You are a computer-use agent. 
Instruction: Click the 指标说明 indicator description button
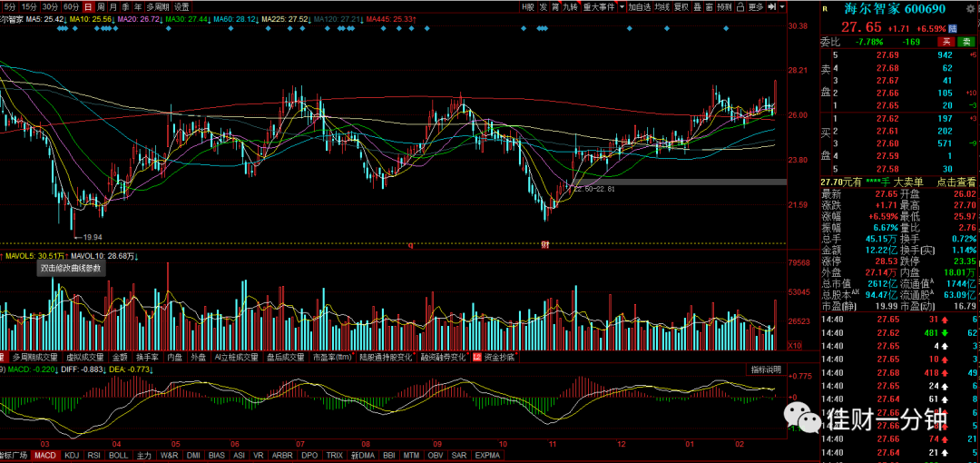766,369
